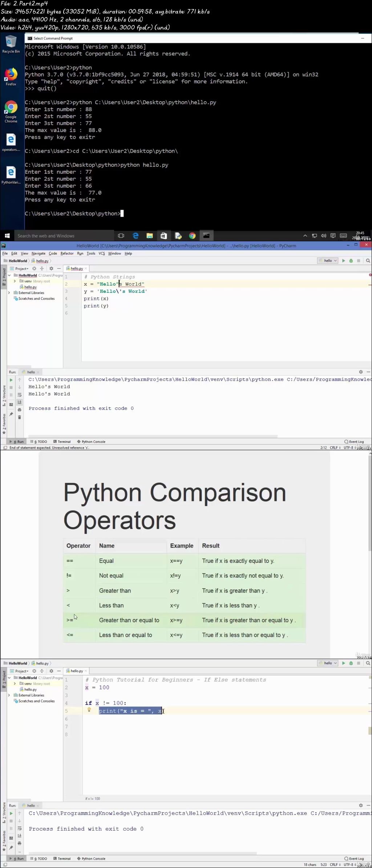Screen dimensions: 372x868
Task: Toggle the Pin Tab icon, Hello's World Run panel
Action: point(11,414)
